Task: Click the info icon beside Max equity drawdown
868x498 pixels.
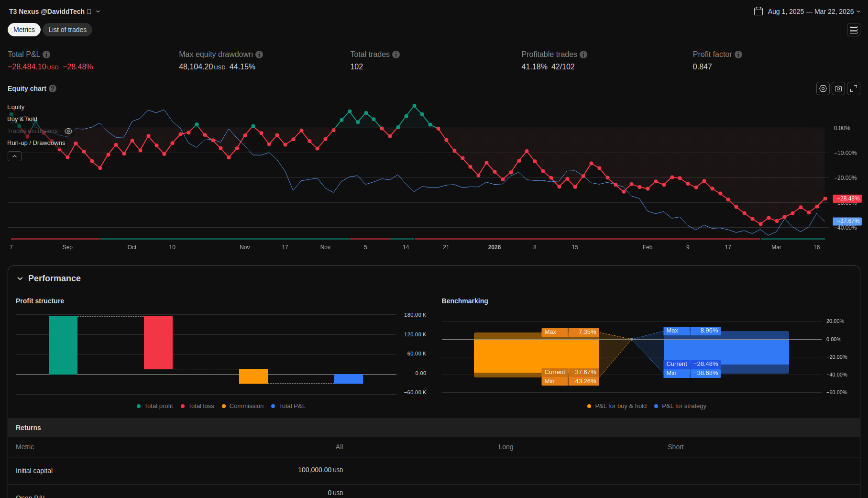Action: click(259, 55)
